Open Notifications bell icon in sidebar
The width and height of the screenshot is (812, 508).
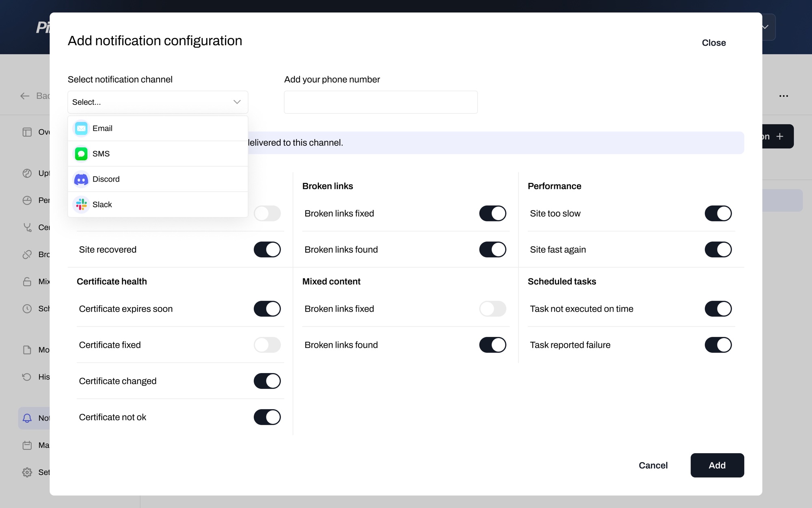27,418
